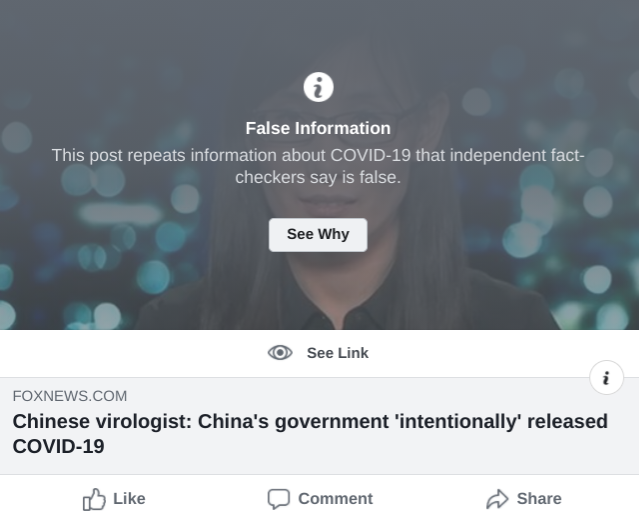The image size is (639, 516).
Task: Click the Like text label
Action: [129, 498]
